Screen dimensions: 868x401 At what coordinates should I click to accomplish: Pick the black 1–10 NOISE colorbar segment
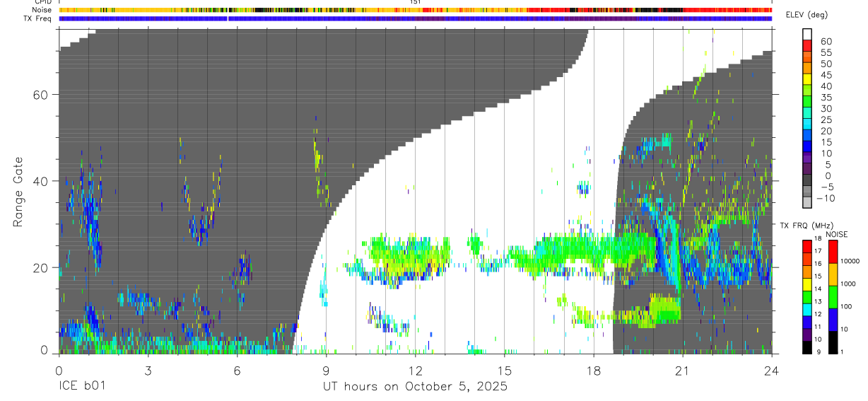pos(833,341)
